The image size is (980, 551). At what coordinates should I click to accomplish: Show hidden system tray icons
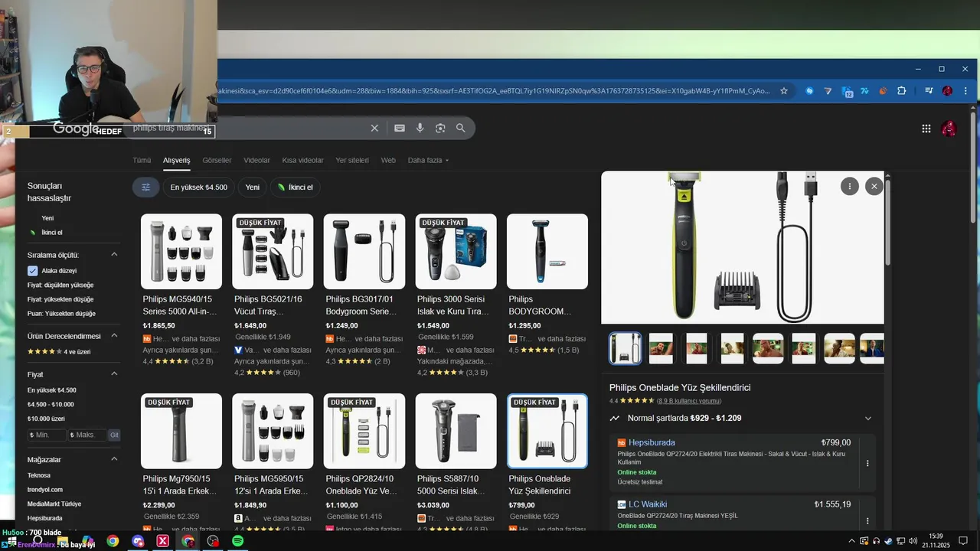coord(851,541)
